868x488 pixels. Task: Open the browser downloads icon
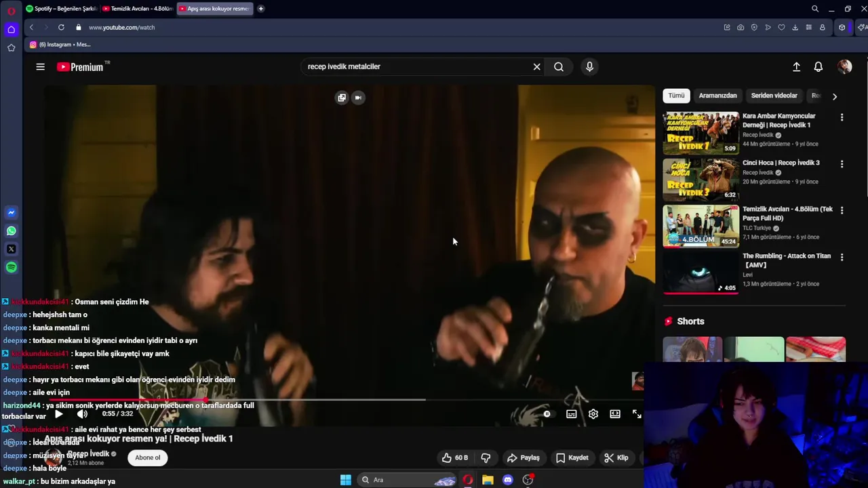[795, 27]
